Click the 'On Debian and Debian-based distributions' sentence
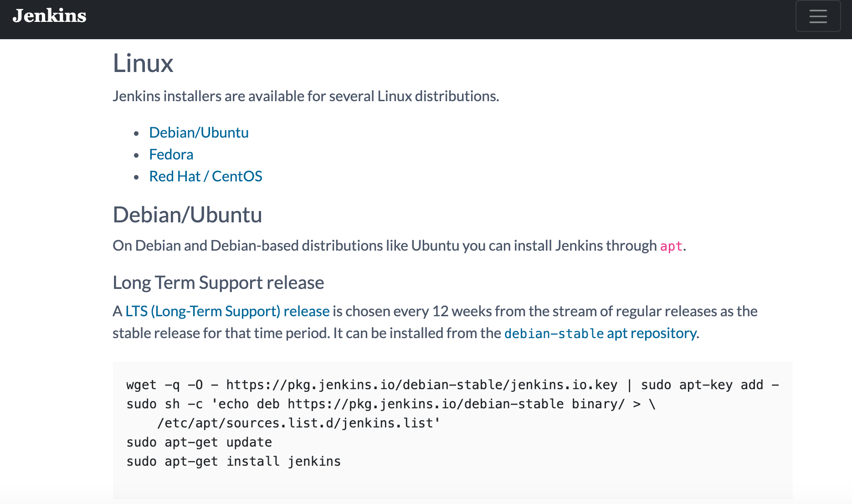This screenshot has width=852, height=504. (x=399, y=246)
